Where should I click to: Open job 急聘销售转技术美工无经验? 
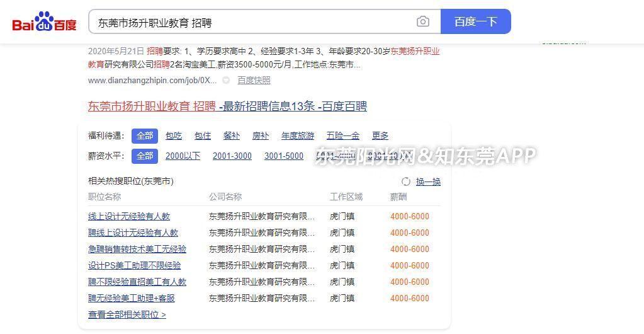point(137,250)
